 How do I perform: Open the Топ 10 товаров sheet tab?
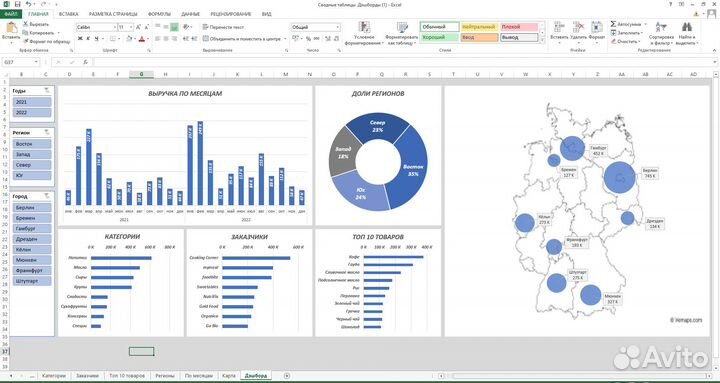point(127,376)
